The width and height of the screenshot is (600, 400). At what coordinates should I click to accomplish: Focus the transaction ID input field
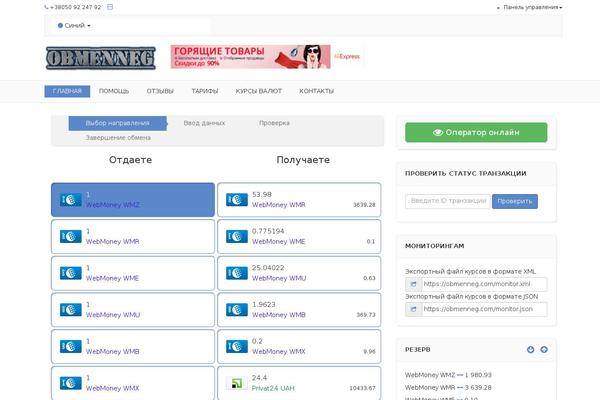click(x=448, y=201)
